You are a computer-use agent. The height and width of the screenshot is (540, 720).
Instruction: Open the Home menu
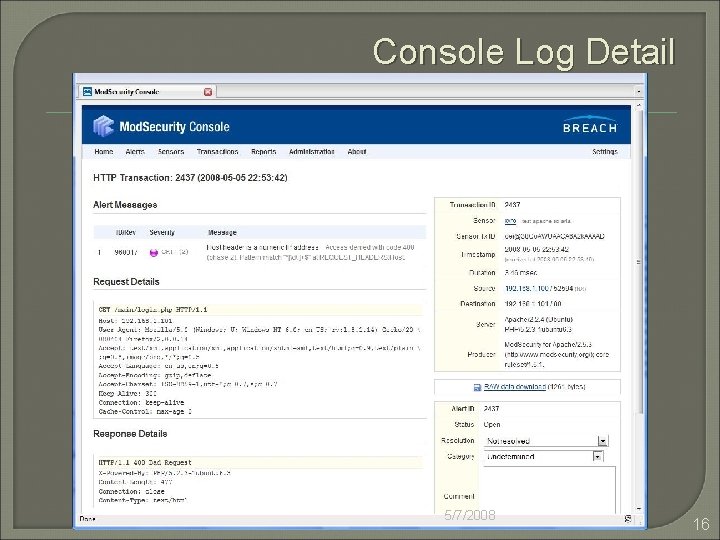point(104,152)
